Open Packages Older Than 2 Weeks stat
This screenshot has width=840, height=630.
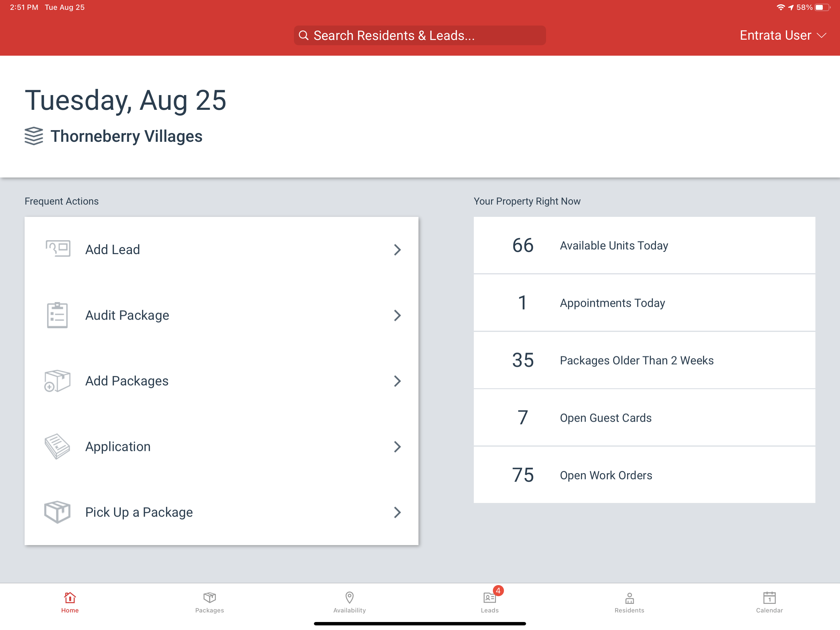644,360
